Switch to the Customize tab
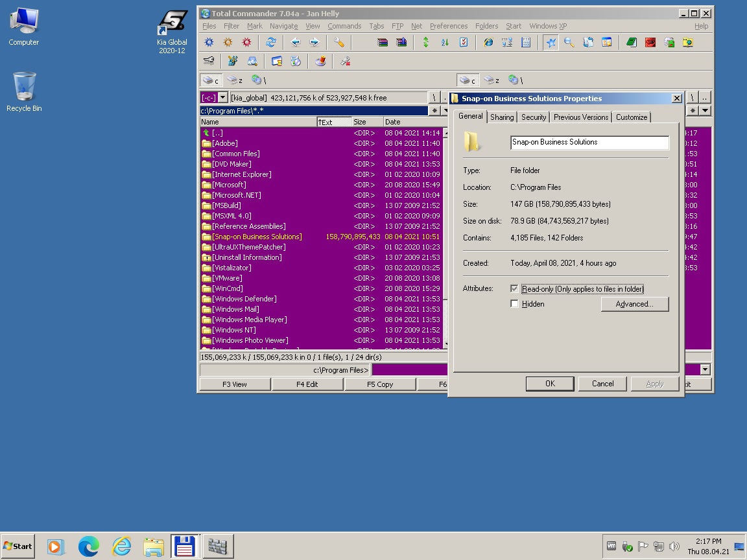Image resolution: width=747 pixels, height=560 pixels. pyautogui.click(x=631, y=117)
